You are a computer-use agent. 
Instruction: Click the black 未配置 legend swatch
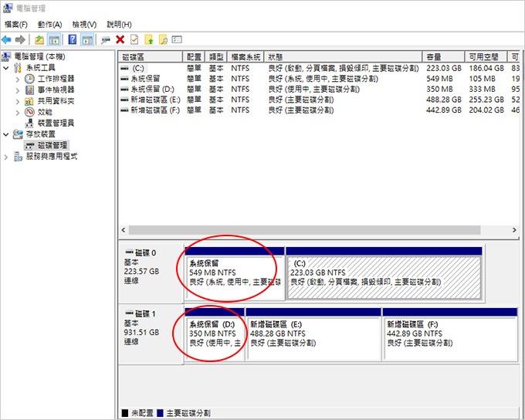125,413
